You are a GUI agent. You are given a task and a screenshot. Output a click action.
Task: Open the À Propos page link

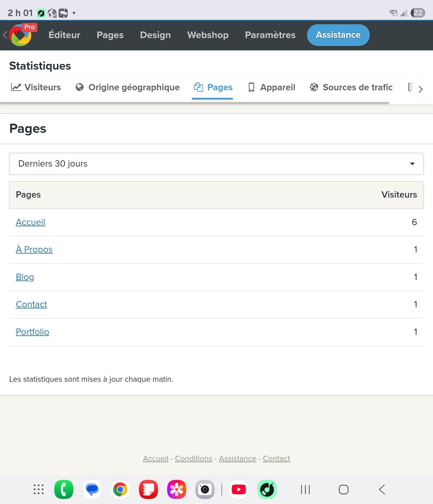click(x=34, y=250)
